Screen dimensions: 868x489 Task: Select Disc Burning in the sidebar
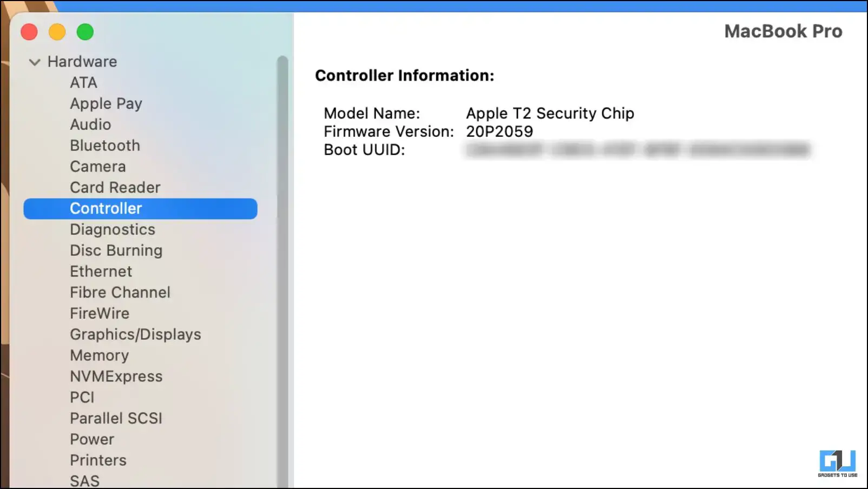[116, 250]
